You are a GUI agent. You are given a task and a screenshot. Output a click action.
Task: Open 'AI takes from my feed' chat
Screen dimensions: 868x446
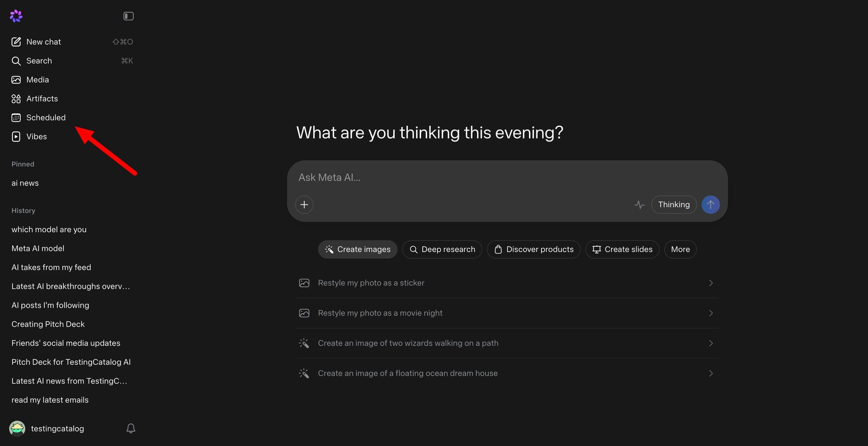tap(51, 267)
